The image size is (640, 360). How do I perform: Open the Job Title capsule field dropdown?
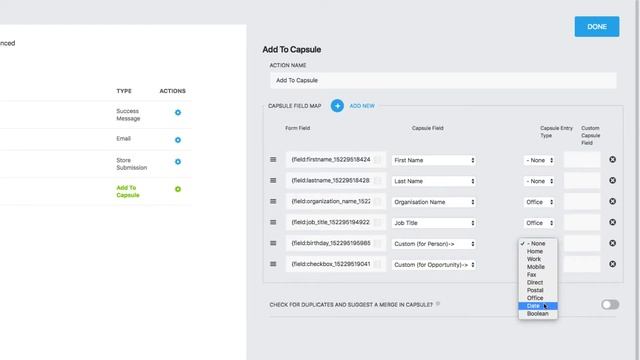pos(434,223)
